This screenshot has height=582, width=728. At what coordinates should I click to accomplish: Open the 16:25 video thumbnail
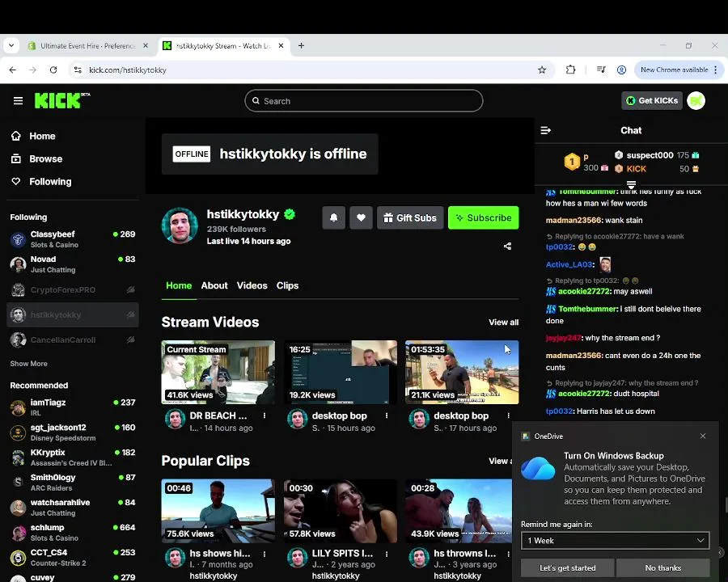[340, 372]
